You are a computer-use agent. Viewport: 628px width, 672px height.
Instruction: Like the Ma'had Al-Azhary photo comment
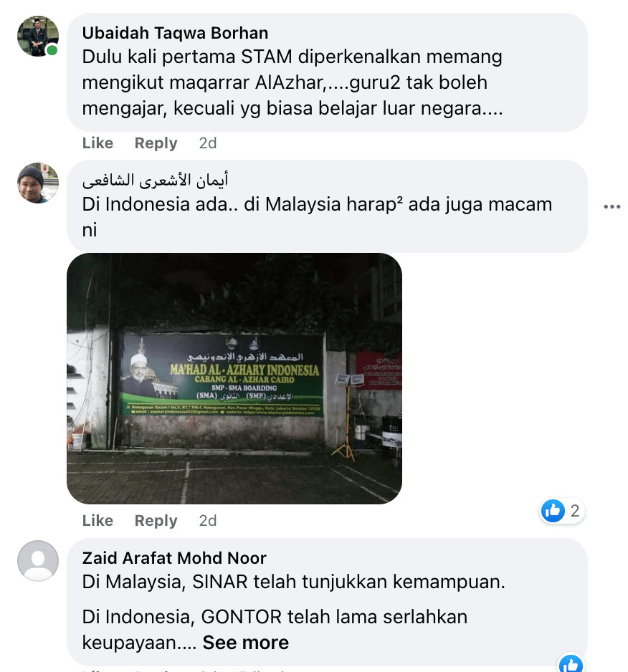tap(97, 520)
